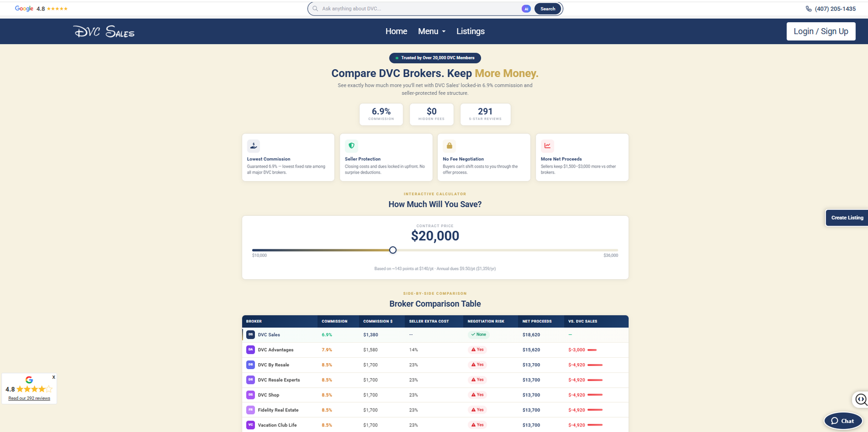Image resolution: width=868 pixels, height=432 pixels.
Task: Click the slider track near $36,000
Action: (610, 250)
